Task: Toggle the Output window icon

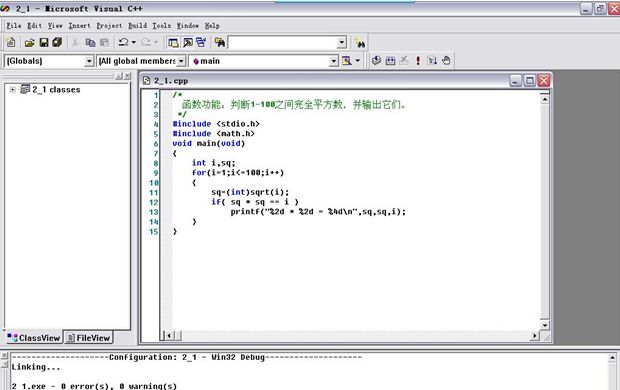Action: tap(187, 42)
